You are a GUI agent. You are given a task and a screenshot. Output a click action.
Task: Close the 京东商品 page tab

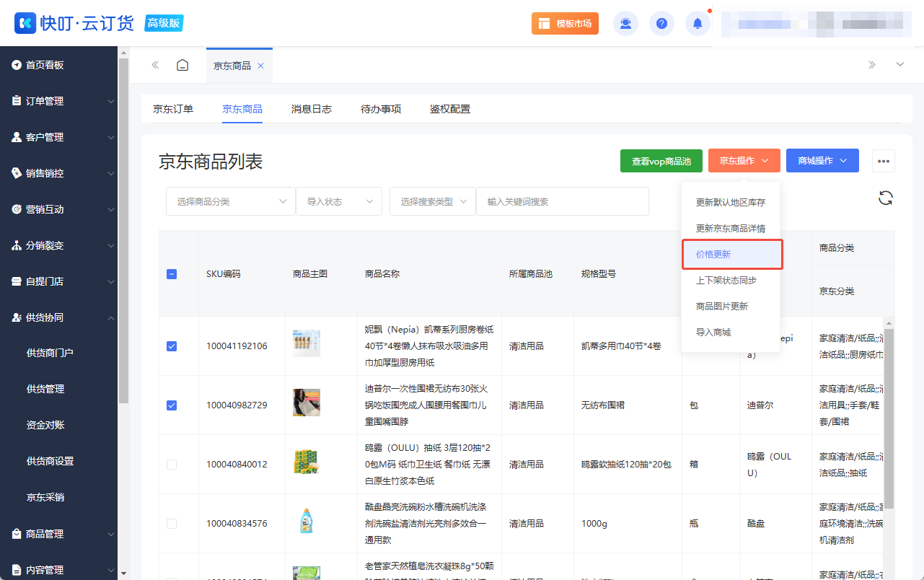point(261,66)
